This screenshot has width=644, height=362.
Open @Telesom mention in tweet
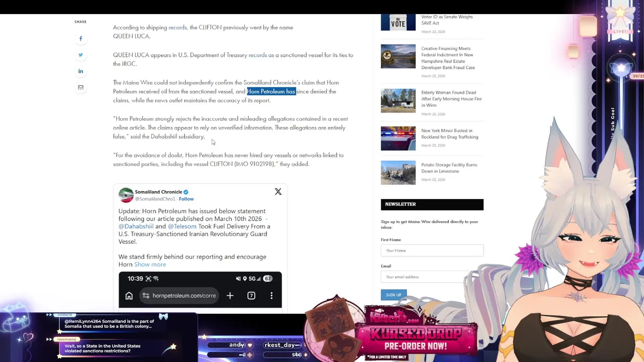[x=182, y=226]
